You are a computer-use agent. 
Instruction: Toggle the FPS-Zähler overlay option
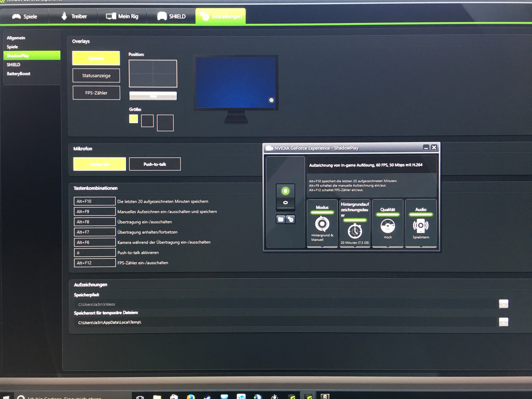click(x=96, y=93)
